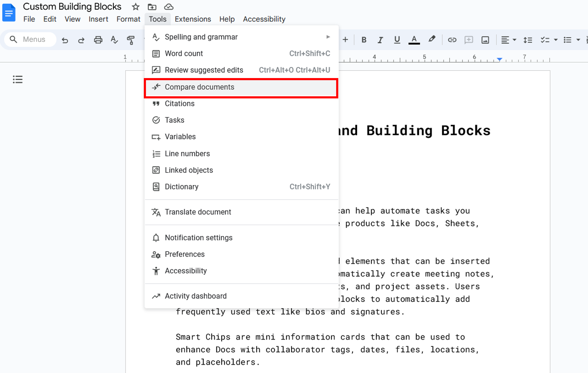Open the File menu
The height and width of the screenshot is (373, 588).
tap(29, 19)
